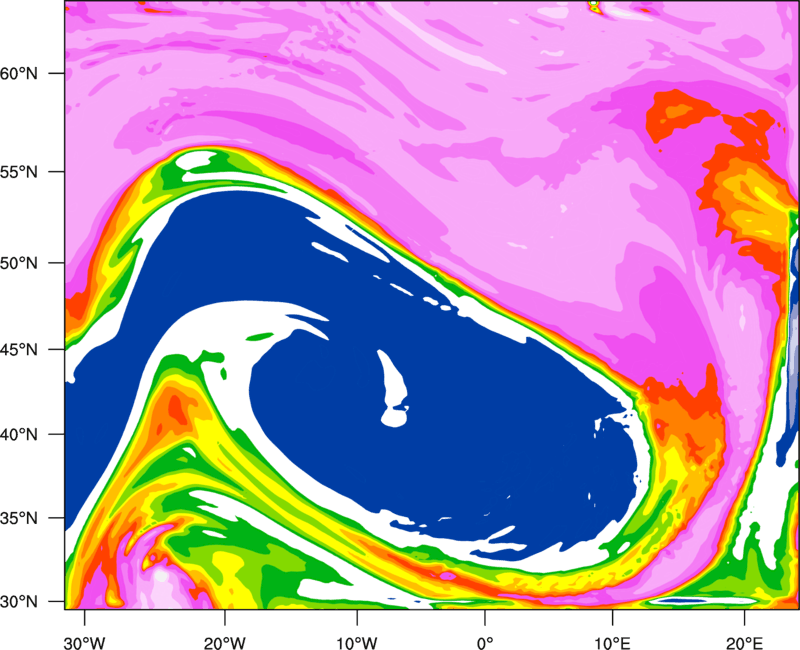The image size is (800, 650).
Task: Click the 0° longitude axis label
Action: click(x=485, y=643)
